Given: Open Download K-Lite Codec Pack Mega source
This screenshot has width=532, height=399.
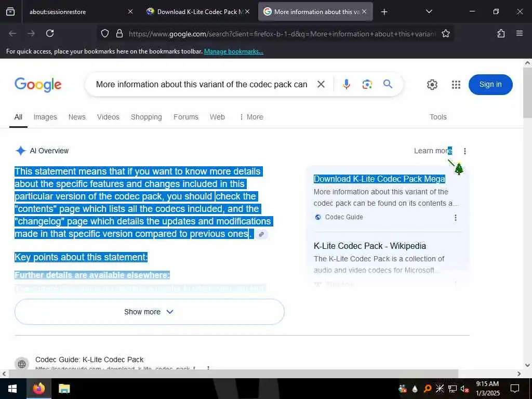Looking at the screenshot, I should [379, 179].
